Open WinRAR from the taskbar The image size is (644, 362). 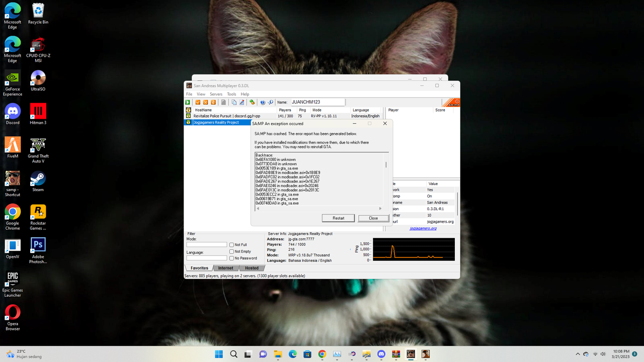[396, 354]
